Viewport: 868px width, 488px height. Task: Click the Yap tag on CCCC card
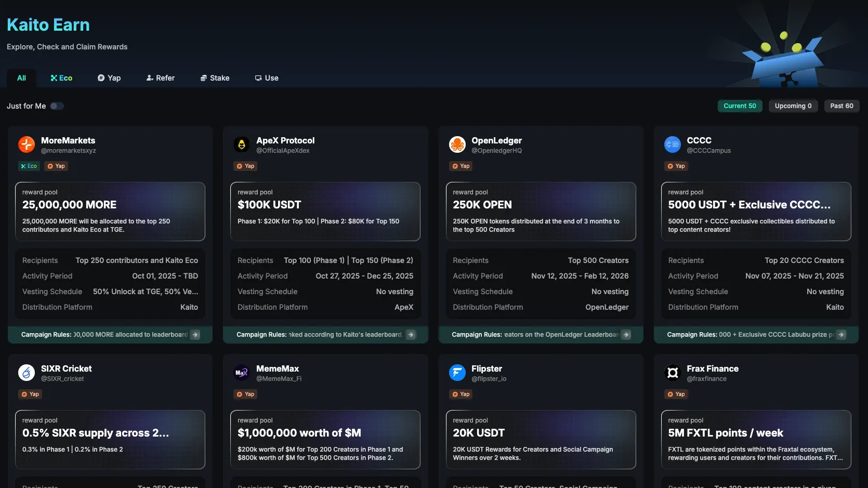(x=676, y=166)
